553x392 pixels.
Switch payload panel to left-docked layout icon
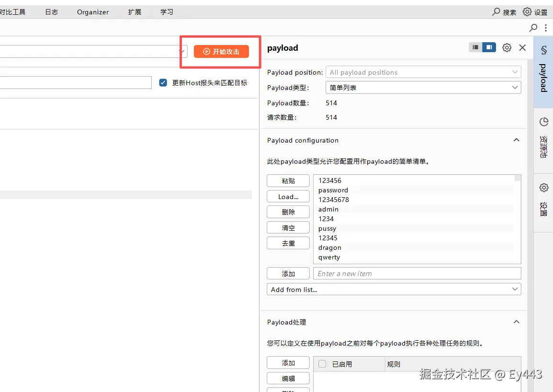[x=475, y=47]
